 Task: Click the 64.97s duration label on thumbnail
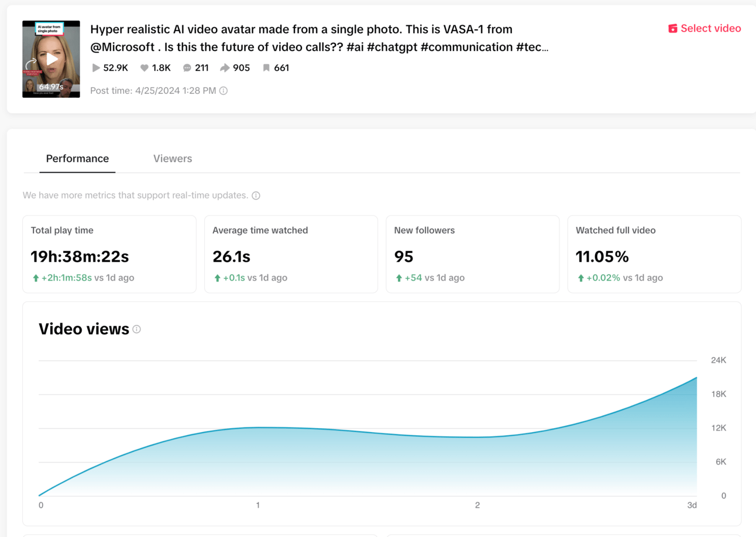coord(51,87)
